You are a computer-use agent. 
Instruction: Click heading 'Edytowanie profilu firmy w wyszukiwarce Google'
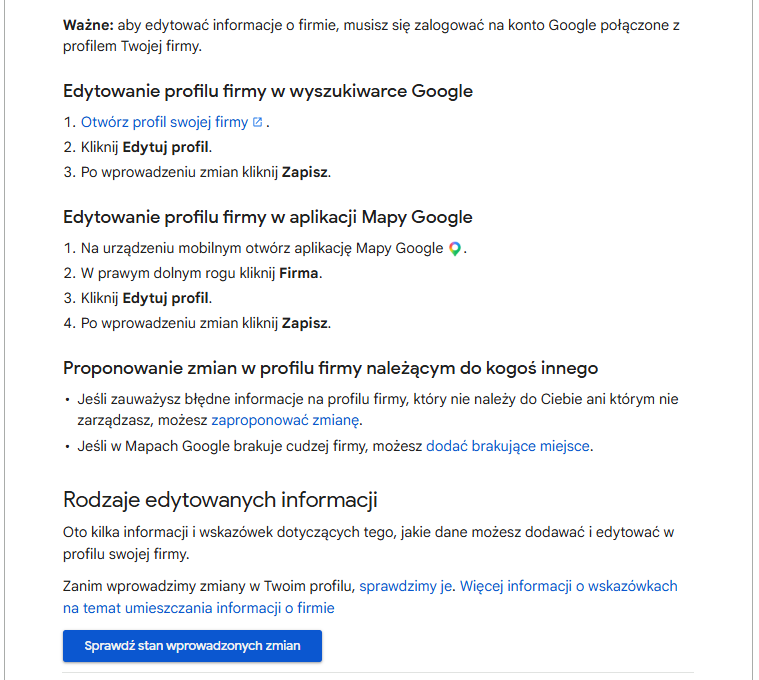(x=268, y=91)
